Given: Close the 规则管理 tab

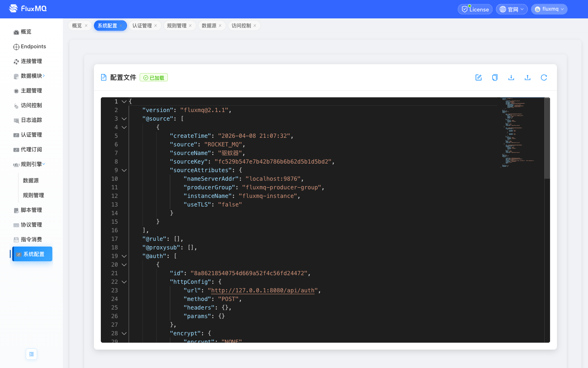Looking at the screenshot, I should tap(190, 25).
